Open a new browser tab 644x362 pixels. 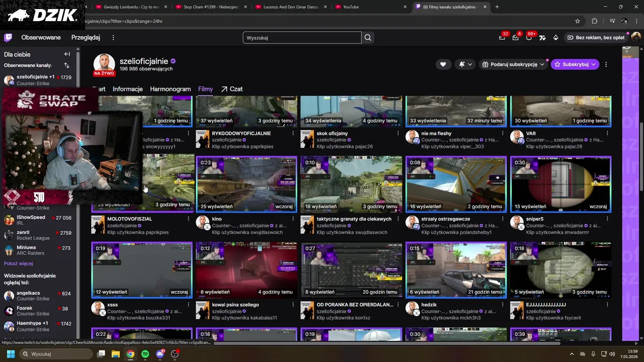pyautogui.click(x=497, y=7)
